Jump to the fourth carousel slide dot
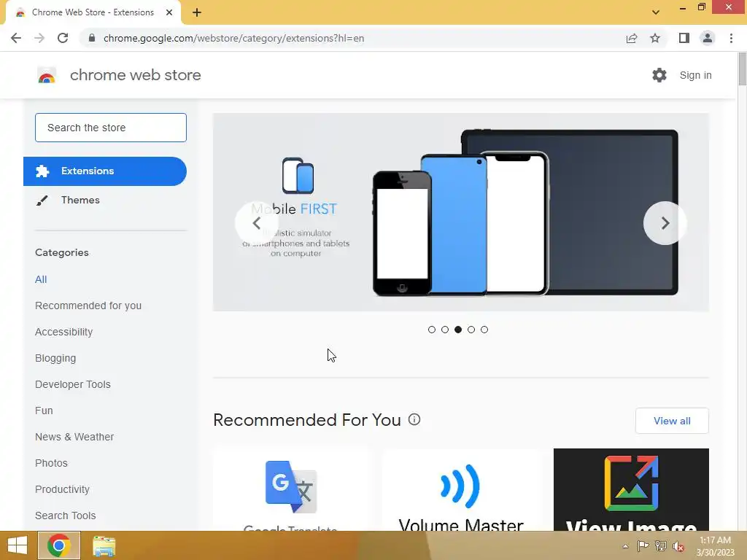Screen dimensions: 747x560 471,330
